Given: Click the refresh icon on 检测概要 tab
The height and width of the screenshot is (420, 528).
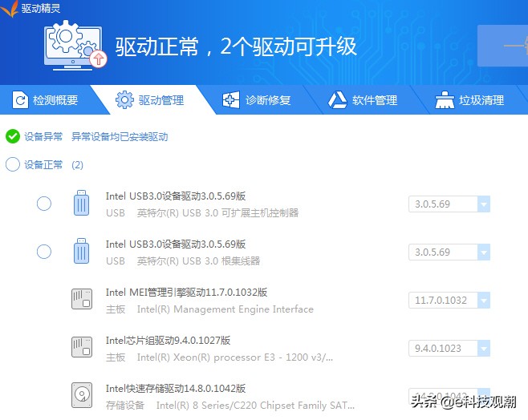Looking at the screenshot, I should (20, 100).
